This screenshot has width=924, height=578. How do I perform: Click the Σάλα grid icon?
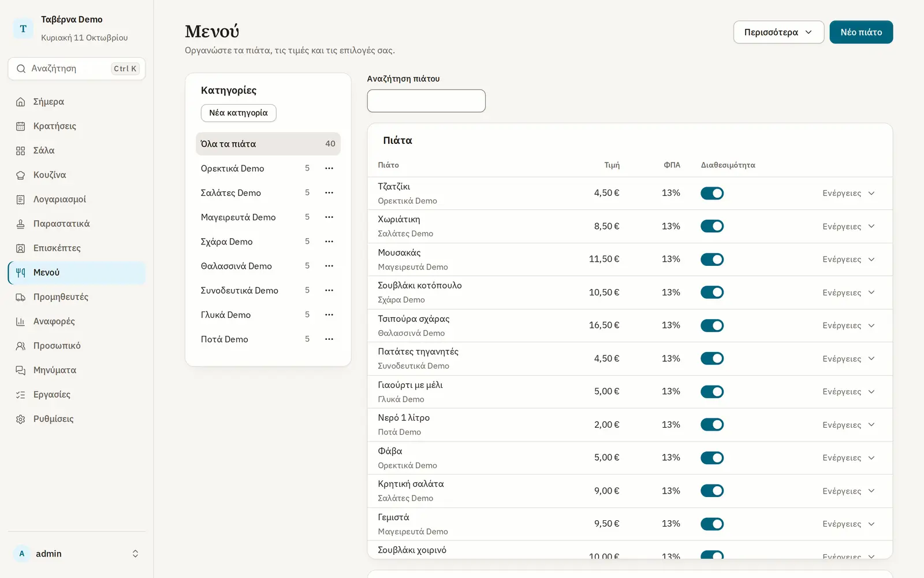click(21, 150)
